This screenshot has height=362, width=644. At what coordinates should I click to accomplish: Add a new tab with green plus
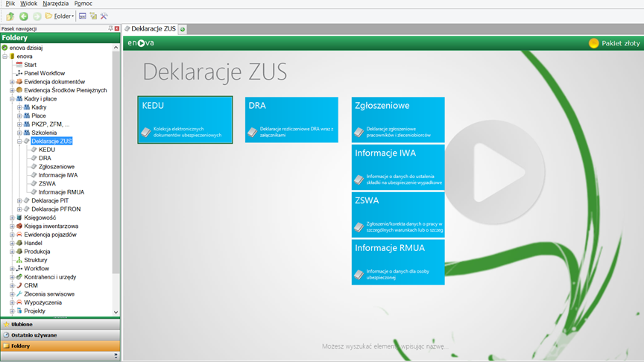pos(183,29)
